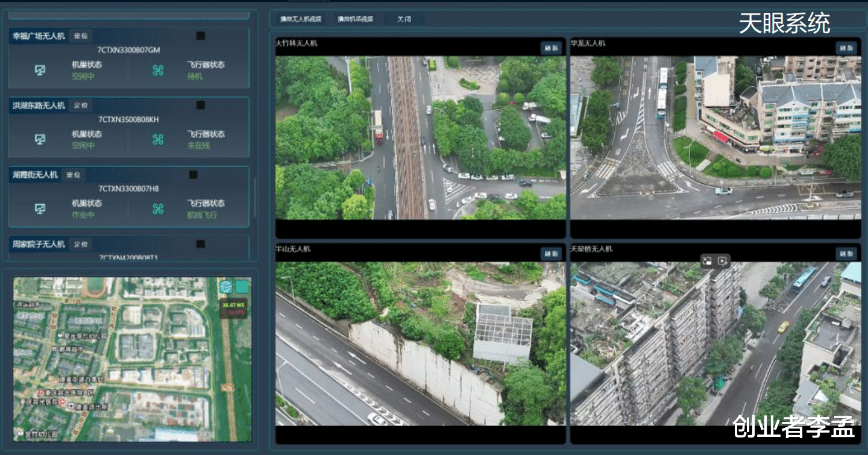Locate 幸福广场无人机 with 定位 button
Image resolution: width=868 pixels, height=455 pixels.
81,36
